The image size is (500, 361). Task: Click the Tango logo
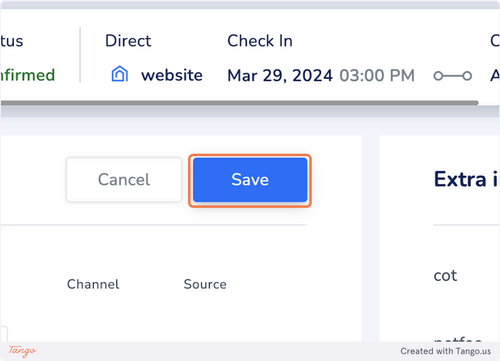[x=22, y=351]
